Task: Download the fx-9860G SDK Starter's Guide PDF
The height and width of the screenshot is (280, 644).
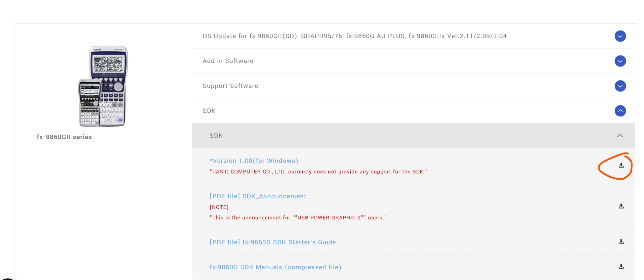Action: point(621,242)
